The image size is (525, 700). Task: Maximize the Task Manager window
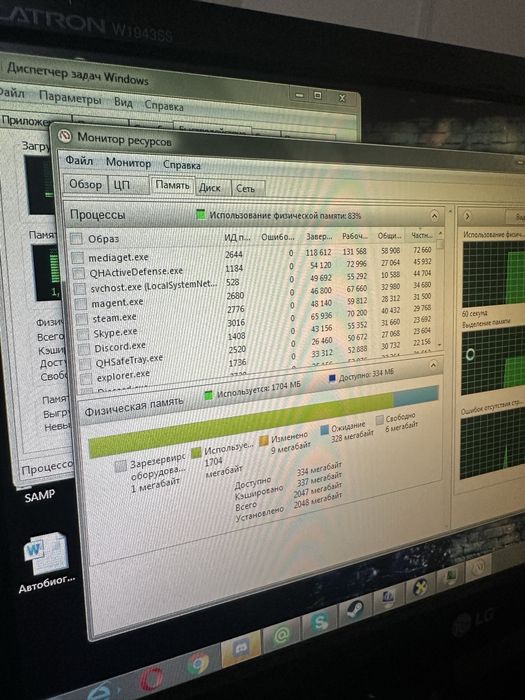pyautogui.click(x=318, y=95)
